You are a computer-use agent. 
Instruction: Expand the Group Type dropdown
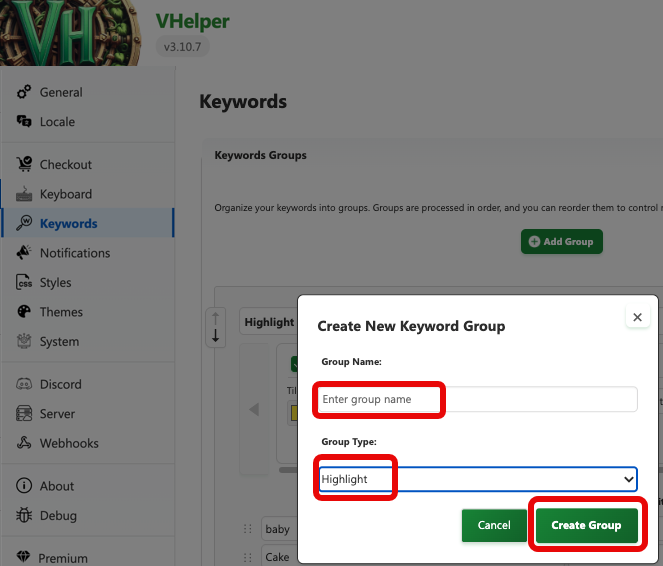pyautogui.click(x=477, y=480)
